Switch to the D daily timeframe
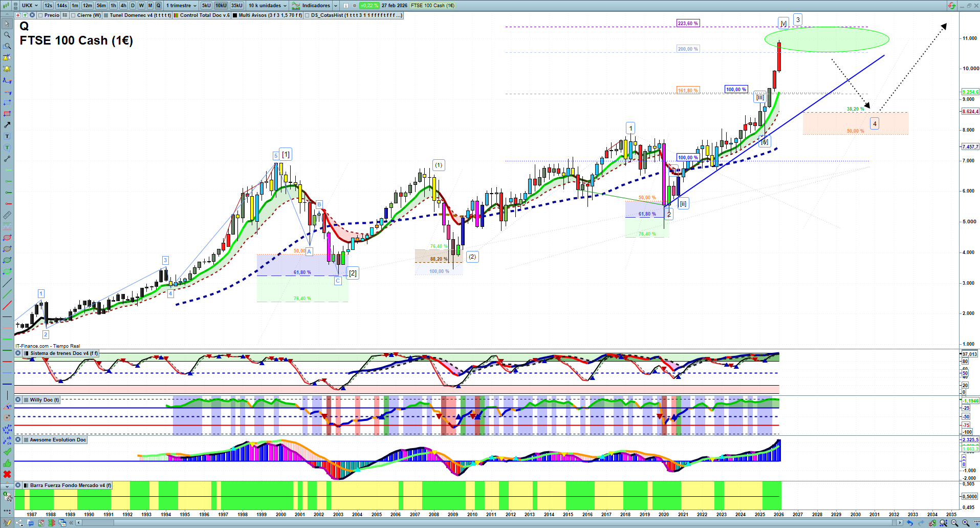This screenshot has width=980, height=528. [133, 6]
